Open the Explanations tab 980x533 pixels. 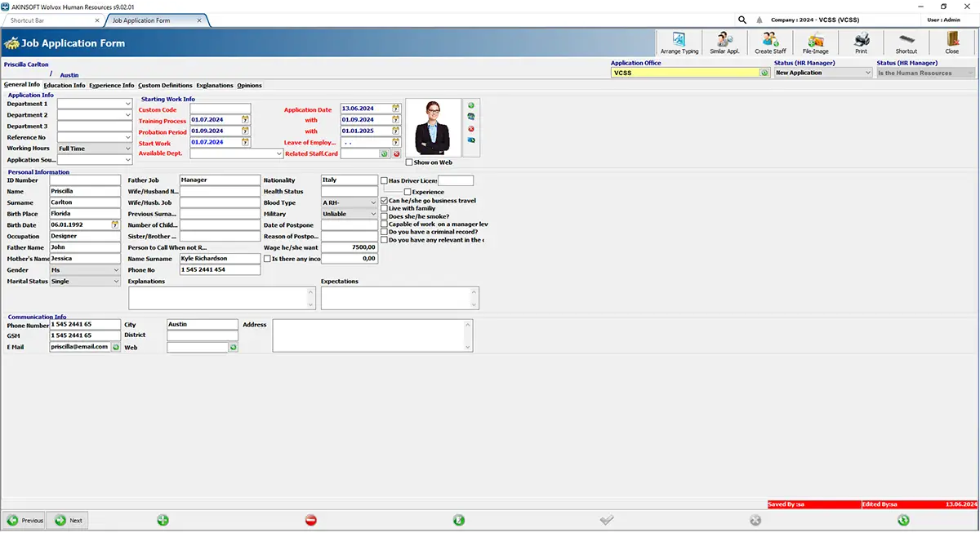click(215, 85)
